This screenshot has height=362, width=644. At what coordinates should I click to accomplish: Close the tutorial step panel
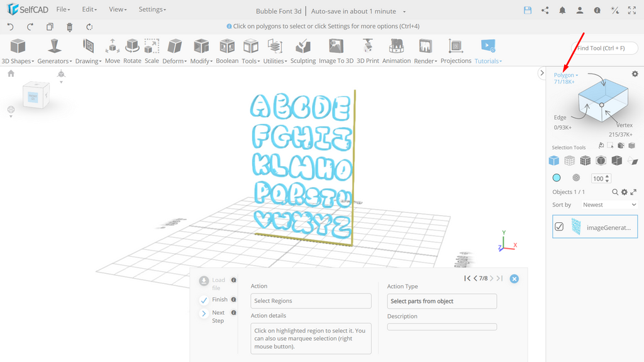[514, 279]
